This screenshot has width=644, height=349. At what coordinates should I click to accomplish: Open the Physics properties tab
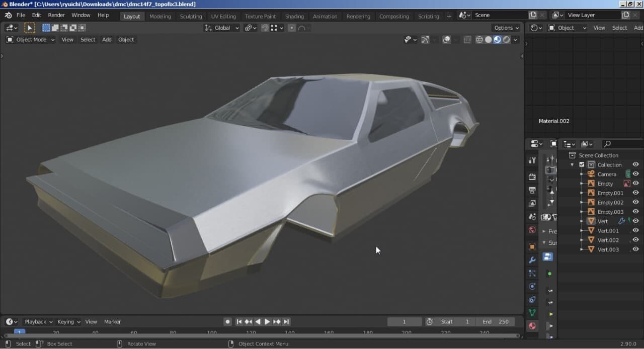click(532, 286)
